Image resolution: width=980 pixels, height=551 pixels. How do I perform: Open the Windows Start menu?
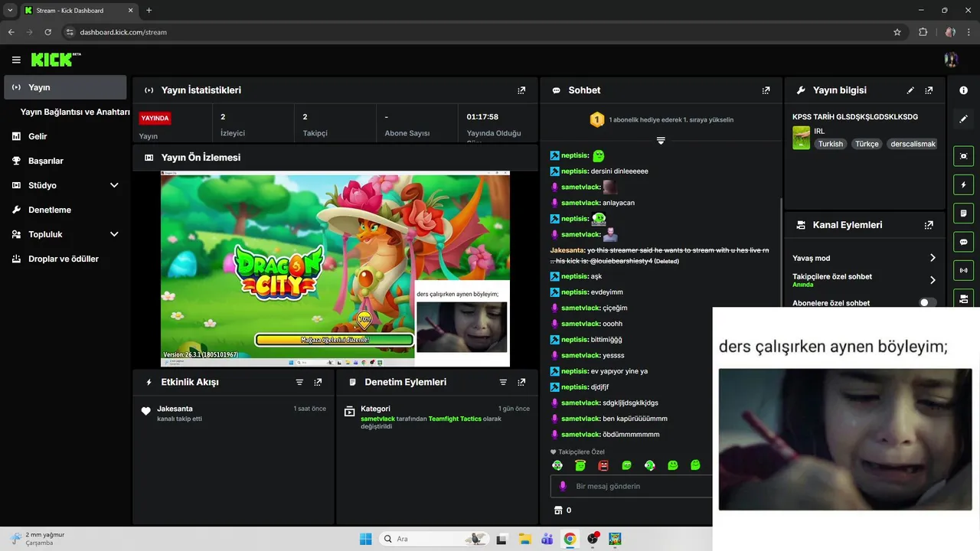coord(365,539)
